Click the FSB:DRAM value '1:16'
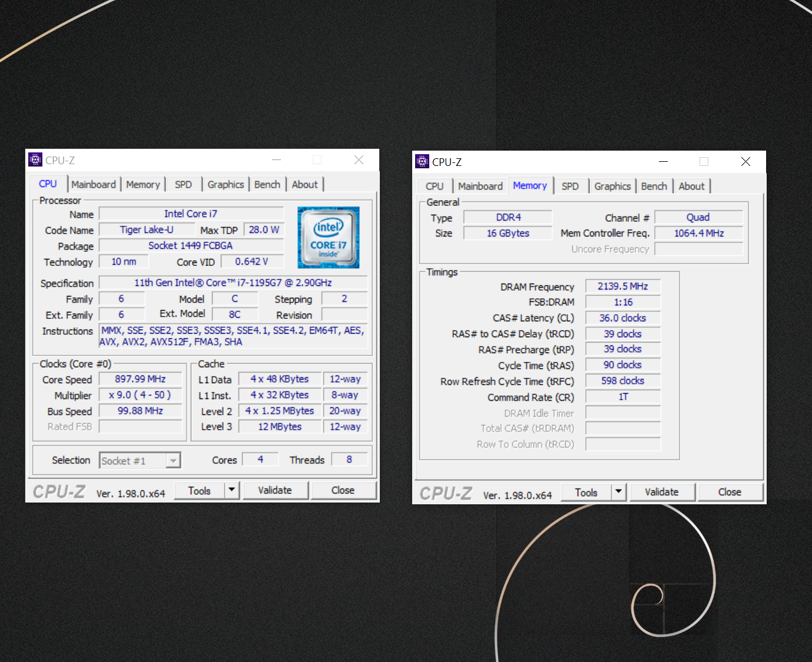812x662 pixels. 623,302
